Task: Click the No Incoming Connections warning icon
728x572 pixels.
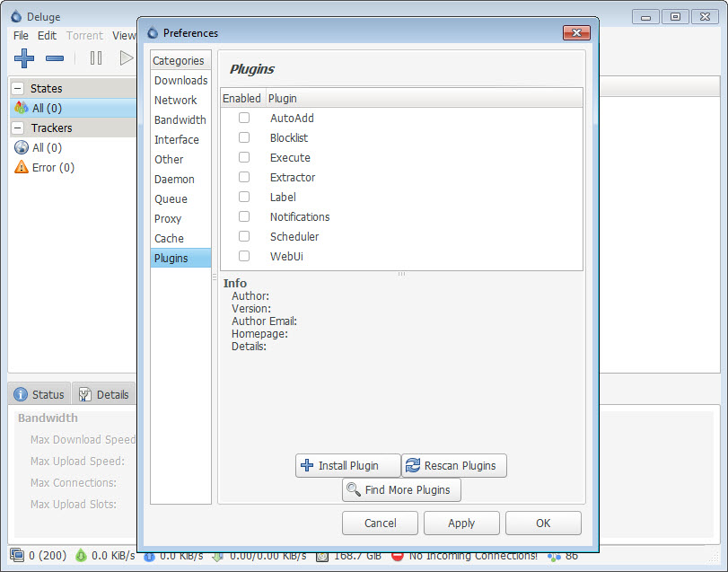Action: point(398,556)
